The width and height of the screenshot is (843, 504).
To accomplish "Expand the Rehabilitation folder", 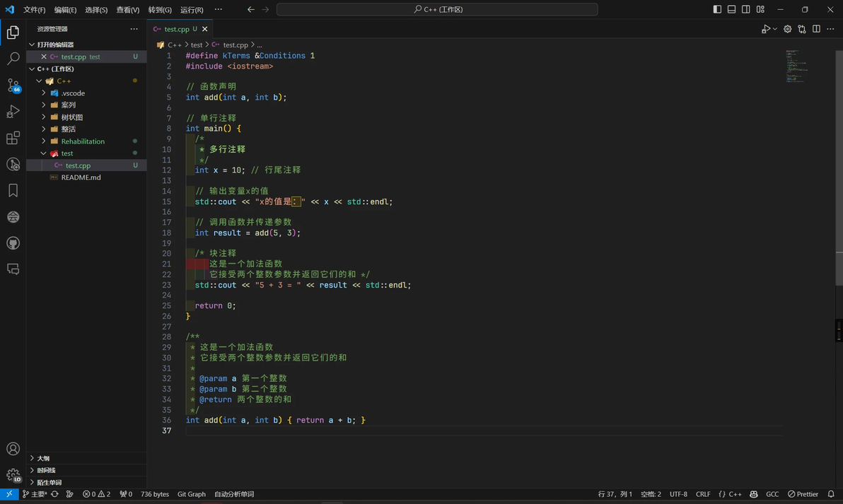I will click(86, 141).
